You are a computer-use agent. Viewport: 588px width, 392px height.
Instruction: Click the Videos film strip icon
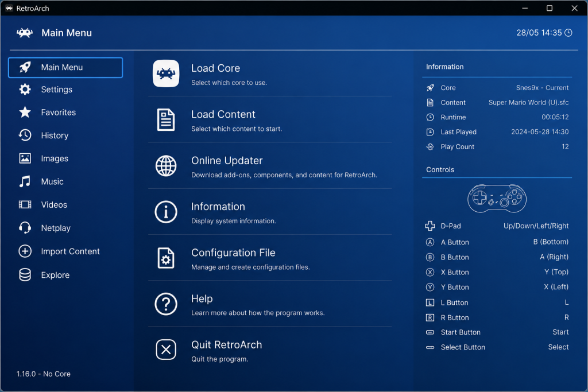[25, 204]
